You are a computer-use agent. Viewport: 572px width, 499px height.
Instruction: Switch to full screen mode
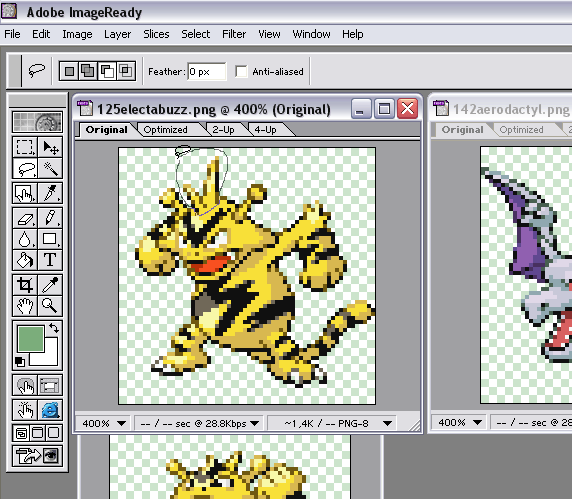(x=54, y=433)
